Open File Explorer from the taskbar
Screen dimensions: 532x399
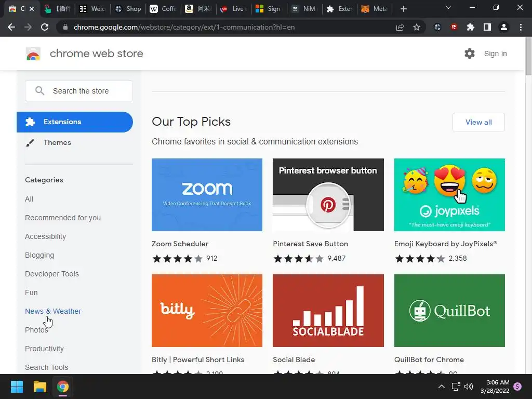[x=39, y=387]
